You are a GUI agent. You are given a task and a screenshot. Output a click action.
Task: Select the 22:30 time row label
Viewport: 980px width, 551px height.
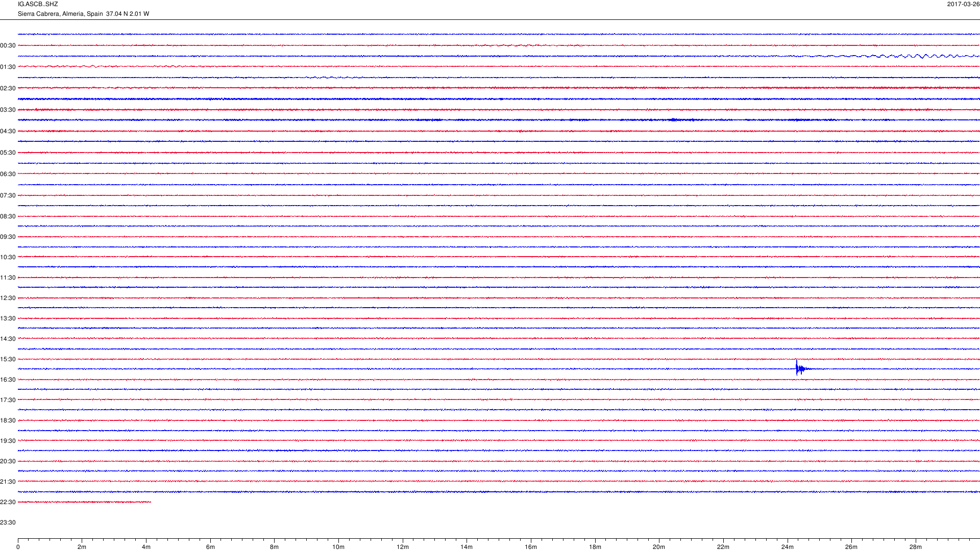pos(8,503)
